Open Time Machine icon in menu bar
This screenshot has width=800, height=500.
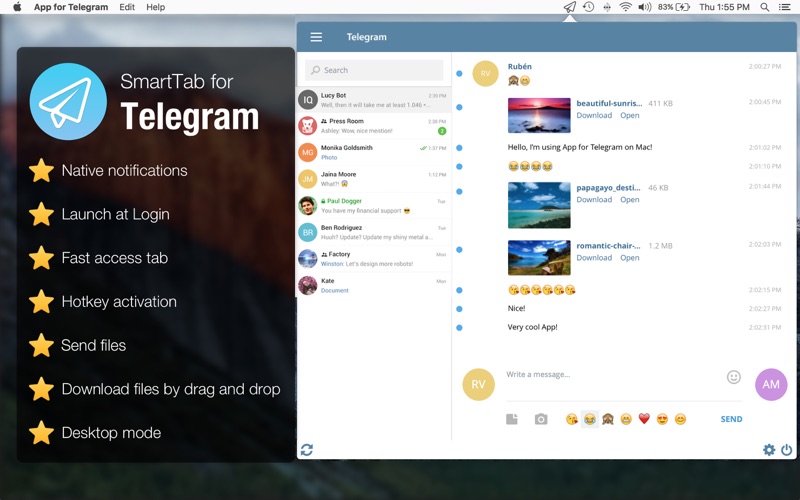589,7
